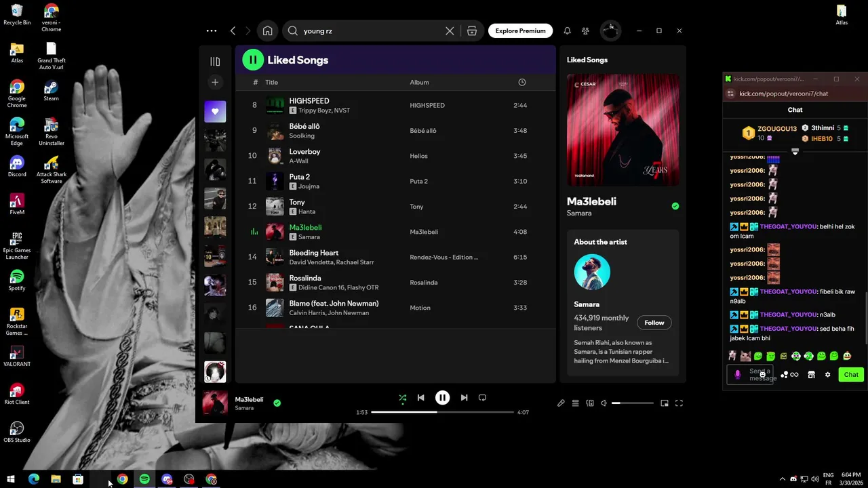This screenshot has width=868, height=488.
Task: Open Kick chat settings gear
Action: 827,375
